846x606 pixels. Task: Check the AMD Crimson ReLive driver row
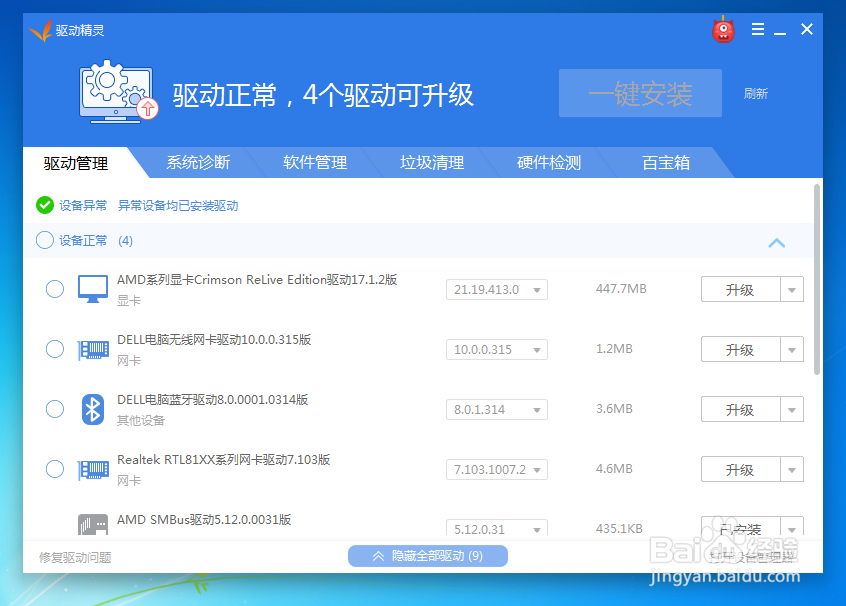(x=54, y=289)
